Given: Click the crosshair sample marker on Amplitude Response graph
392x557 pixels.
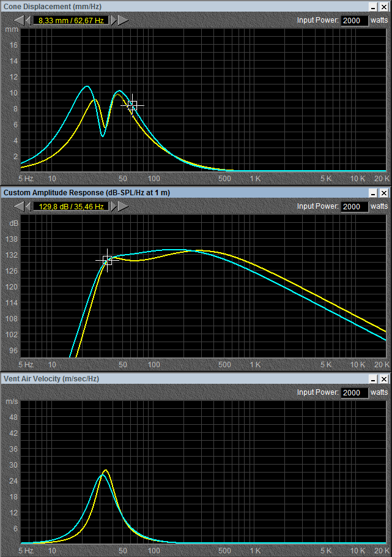Looking at the screenshot, I should [107, 260].
